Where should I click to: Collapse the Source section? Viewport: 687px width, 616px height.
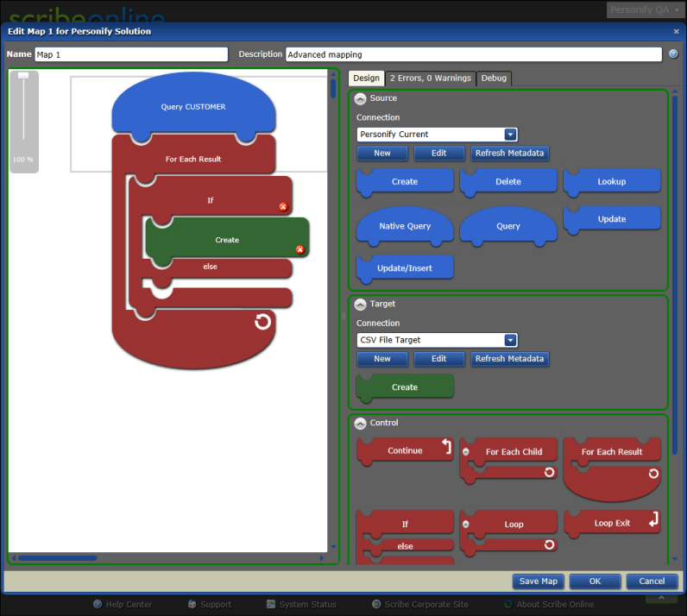coord(360,99)
